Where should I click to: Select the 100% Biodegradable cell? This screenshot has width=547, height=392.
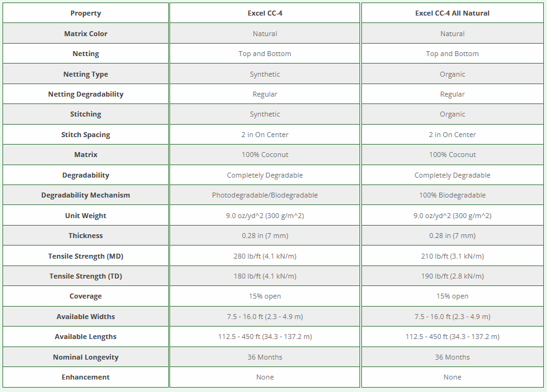(x=452, y=195)
